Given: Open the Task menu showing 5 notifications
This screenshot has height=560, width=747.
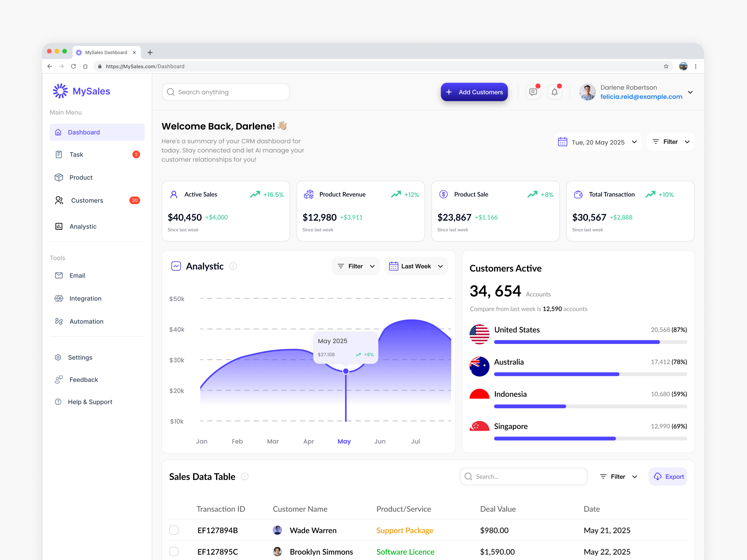Looking at the screenshot, I should tap(76, 154).
